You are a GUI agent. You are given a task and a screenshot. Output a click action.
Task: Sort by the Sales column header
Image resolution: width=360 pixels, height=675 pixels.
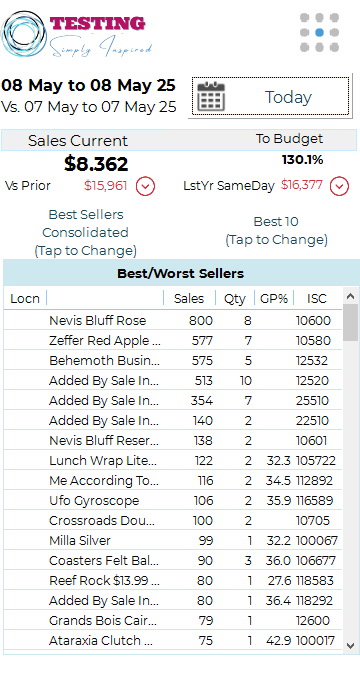pos(189,298)
